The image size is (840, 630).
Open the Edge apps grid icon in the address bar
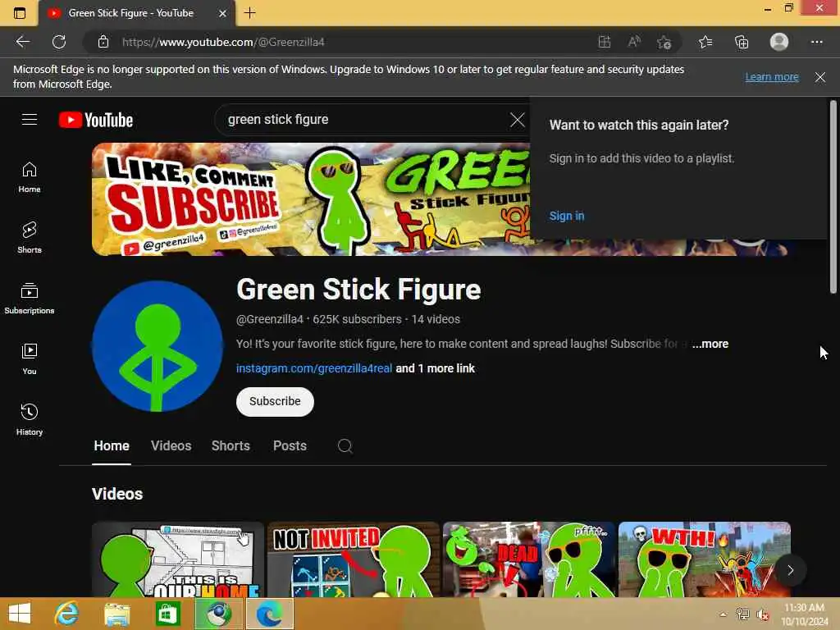point(605,42)
